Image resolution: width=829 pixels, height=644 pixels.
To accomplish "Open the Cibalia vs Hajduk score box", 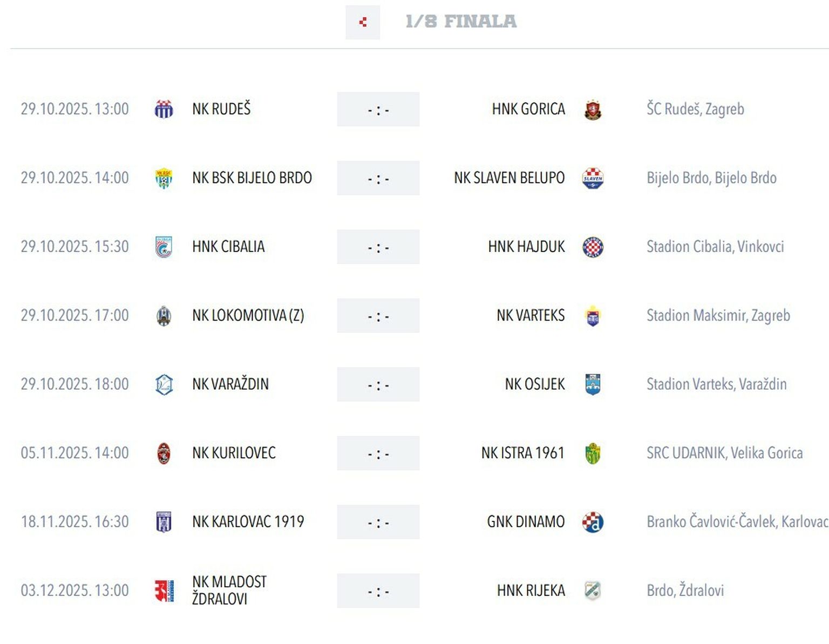I will pos(378,247).
